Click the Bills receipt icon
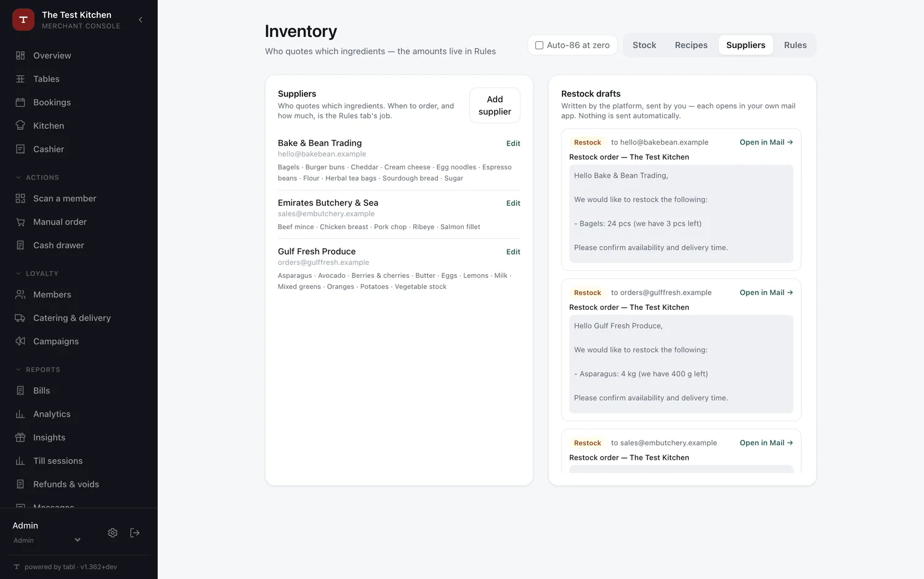 tap(20, 391)
